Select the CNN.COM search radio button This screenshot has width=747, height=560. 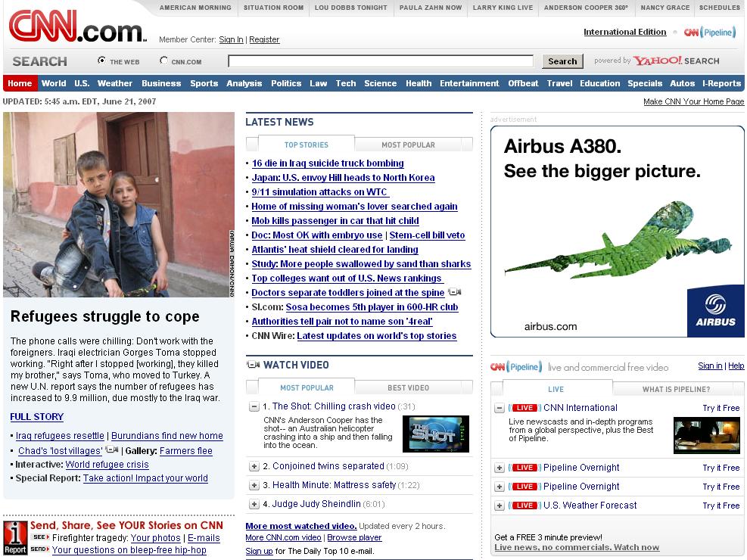pos(163,61)
